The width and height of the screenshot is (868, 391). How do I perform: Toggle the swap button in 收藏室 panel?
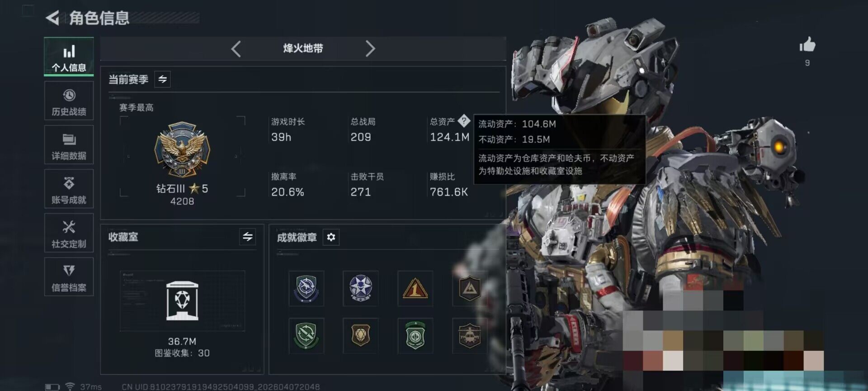247,237
